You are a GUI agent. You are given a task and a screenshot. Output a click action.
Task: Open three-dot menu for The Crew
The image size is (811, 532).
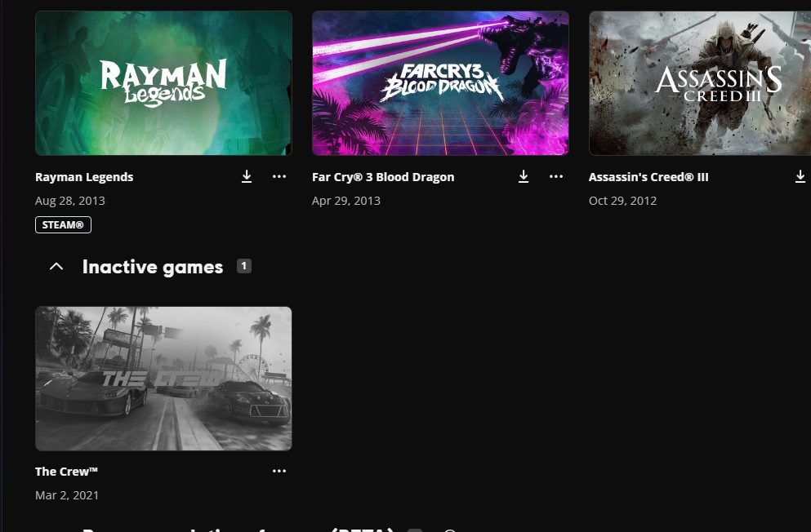click(279, 471)
